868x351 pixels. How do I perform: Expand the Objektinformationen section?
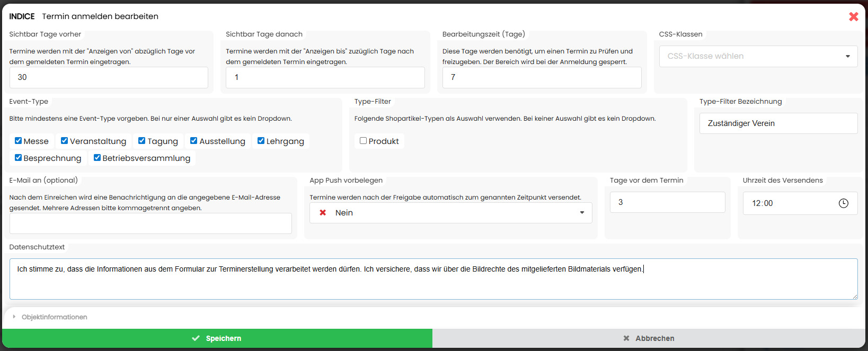tap(54, 317)
